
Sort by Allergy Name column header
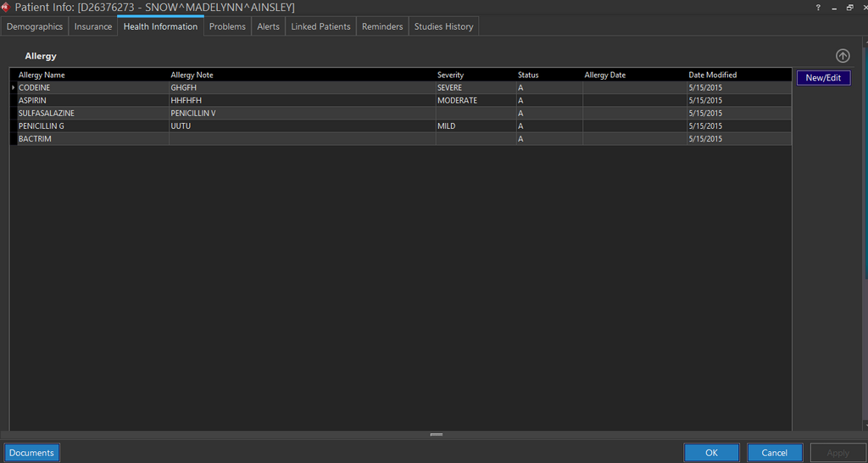tap(42, 75)
